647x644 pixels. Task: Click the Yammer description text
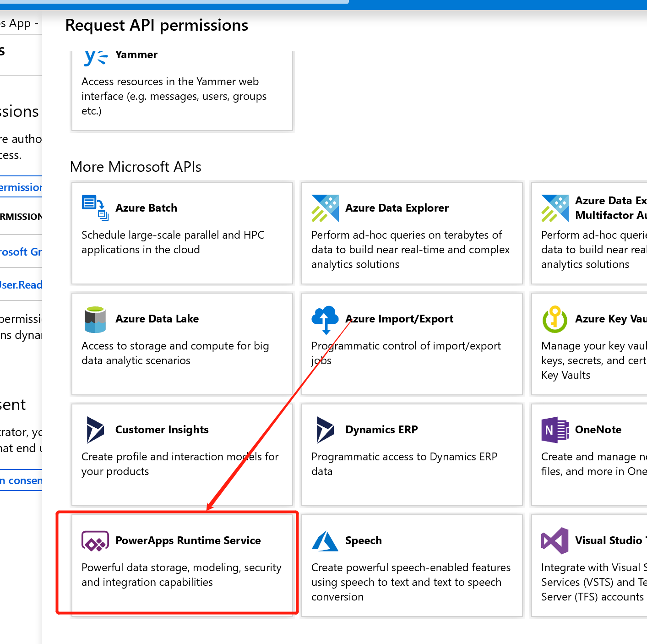coord(174,96)
